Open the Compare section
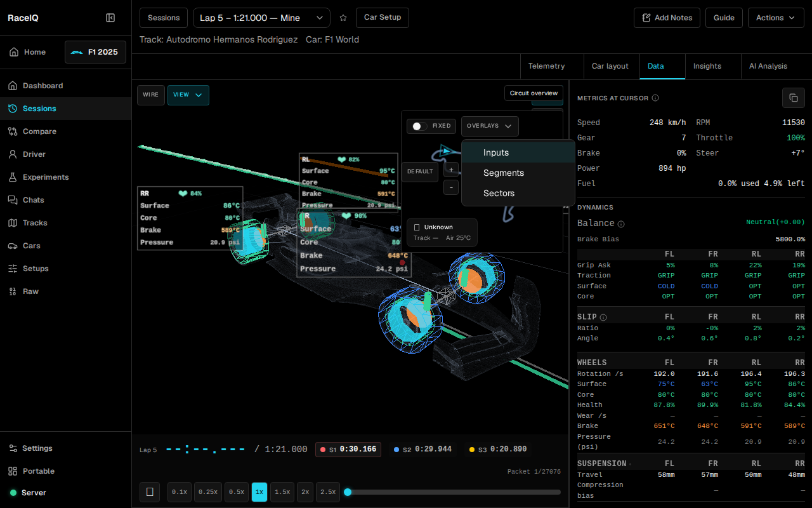812x508 pixels. 66,131
